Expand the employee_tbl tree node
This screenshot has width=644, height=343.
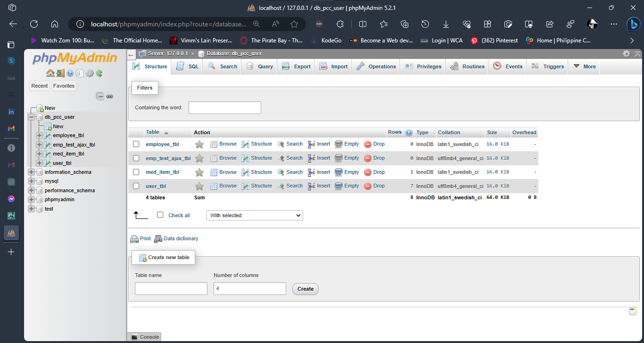(39, 135)
